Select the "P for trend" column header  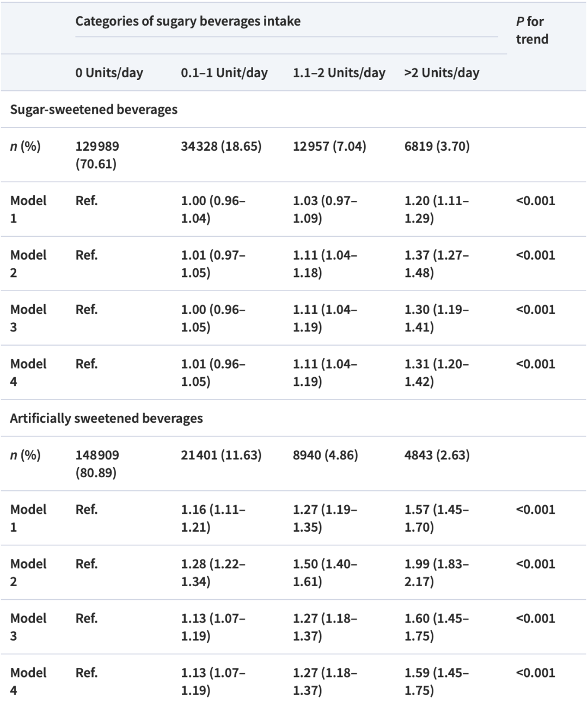(x=531, y=30)
